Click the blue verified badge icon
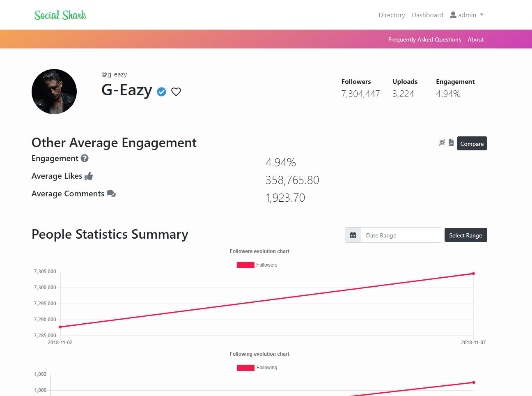The image size is (532, 396). [x=162, y=92]
